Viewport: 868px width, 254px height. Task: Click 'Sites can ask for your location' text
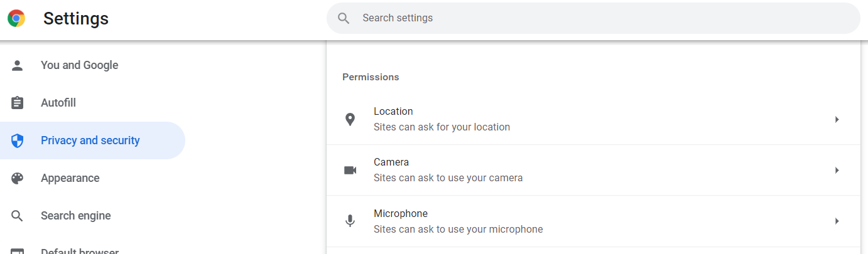point(442,127)
